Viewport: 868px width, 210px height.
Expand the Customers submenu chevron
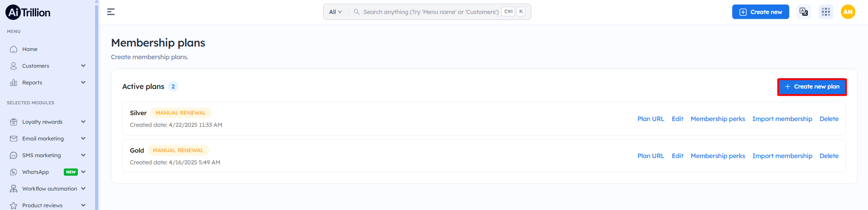tap(83, 66)
